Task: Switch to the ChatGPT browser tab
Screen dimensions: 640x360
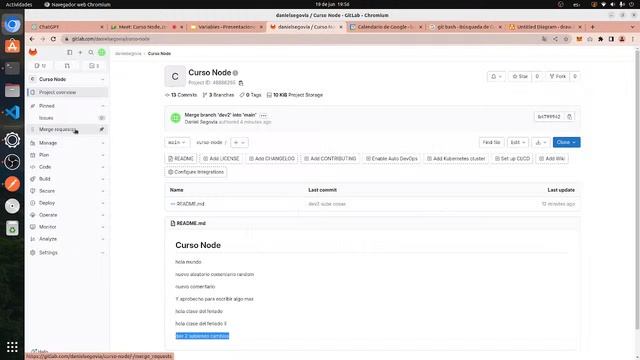Action: point(67,27)
